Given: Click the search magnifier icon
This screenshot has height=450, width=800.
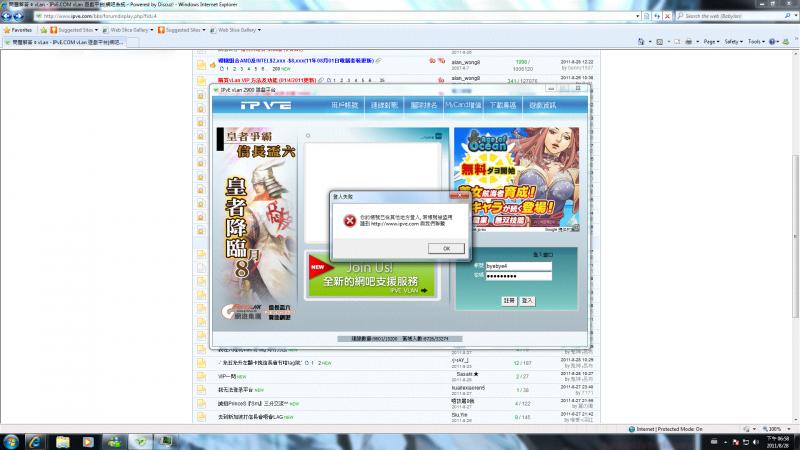Looking at the screenshot, I should click(785, 16).
